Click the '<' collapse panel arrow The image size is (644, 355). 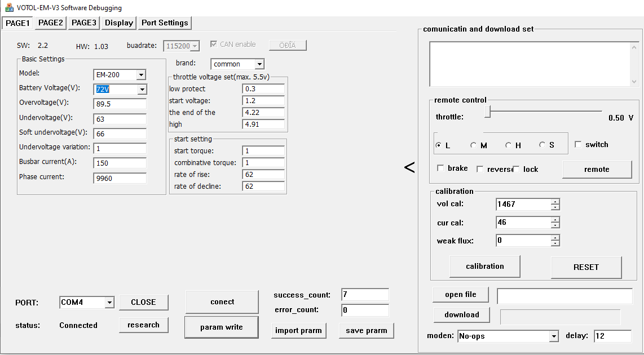410,167
